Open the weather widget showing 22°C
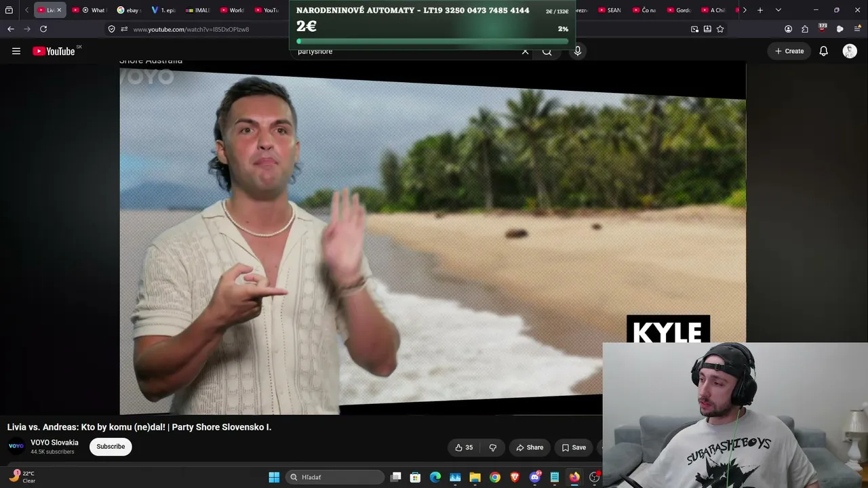The image size is (868, 488). (x=22, y=476)
